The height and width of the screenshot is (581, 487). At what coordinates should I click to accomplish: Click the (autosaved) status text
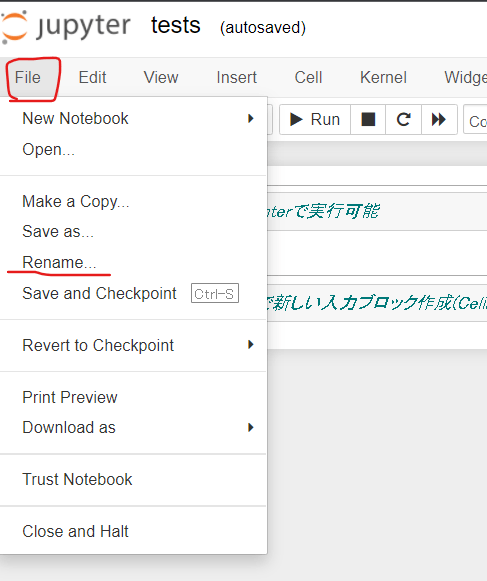[263, 27]
